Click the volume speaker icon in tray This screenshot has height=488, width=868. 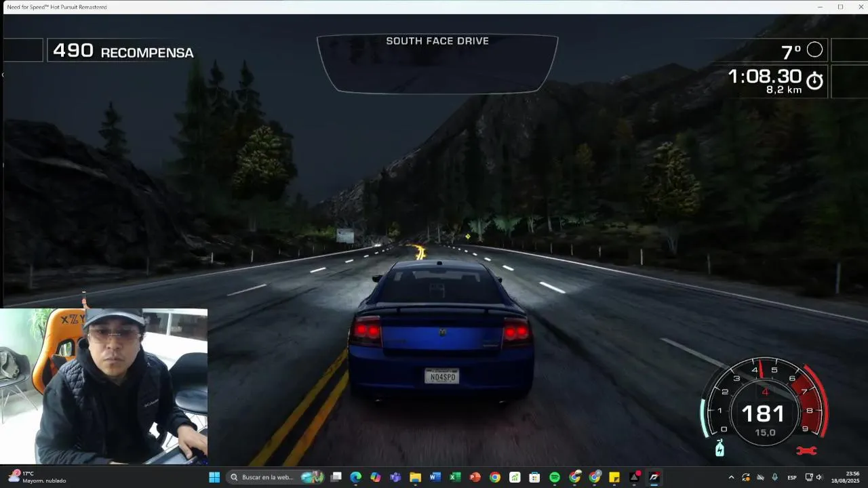point(819,477)
